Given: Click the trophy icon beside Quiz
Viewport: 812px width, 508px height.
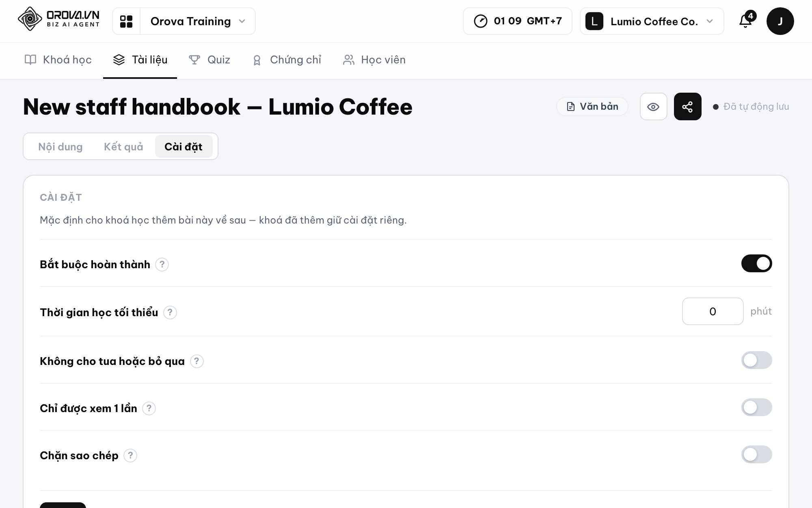Looking at the screenshot, I should (x=194, y=60).
